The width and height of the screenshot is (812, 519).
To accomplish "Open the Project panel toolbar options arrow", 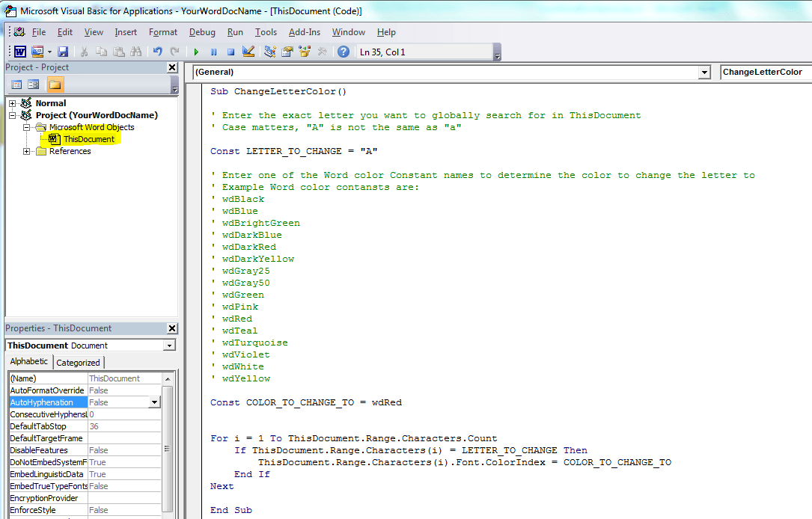I will click(x=174, y=85).
